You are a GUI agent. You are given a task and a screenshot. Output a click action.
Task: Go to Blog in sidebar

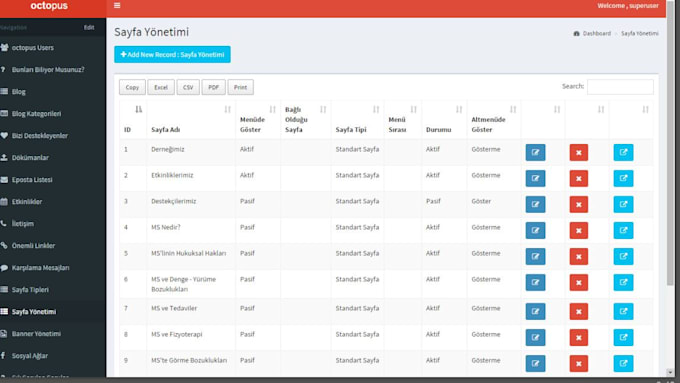click(53, 92)
